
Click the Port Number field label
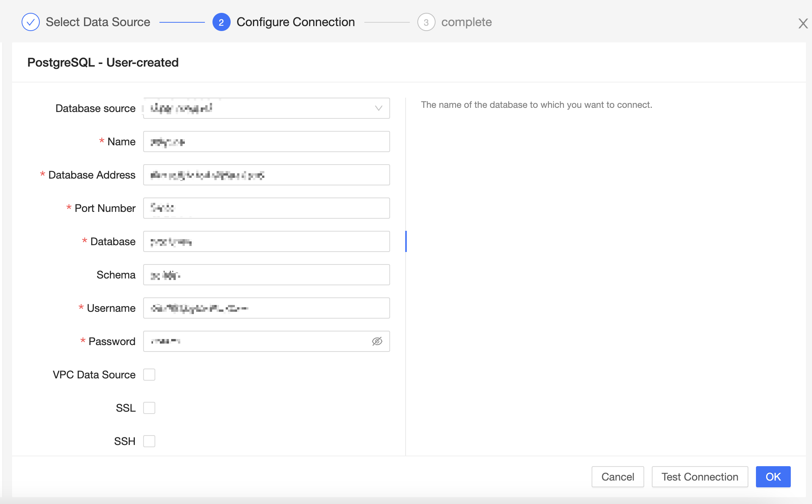(105, 208)
